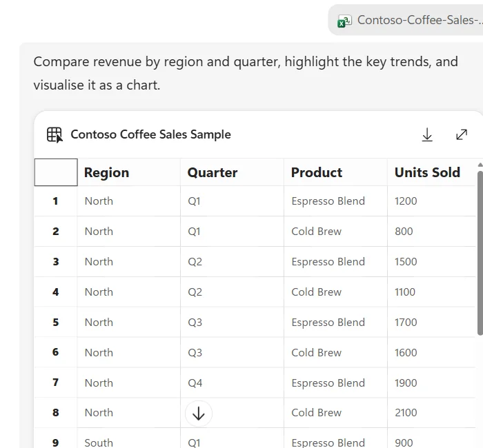The image size is (483, 448).
Task: Select the Units Sold column header
Action: point(431,172)
